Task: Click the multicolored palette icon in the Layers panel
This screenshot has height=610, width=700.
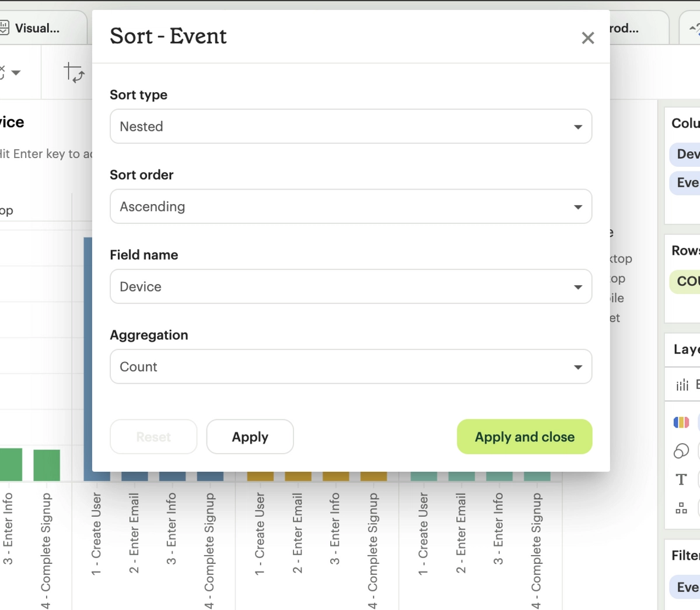Action: pos(681,422)
